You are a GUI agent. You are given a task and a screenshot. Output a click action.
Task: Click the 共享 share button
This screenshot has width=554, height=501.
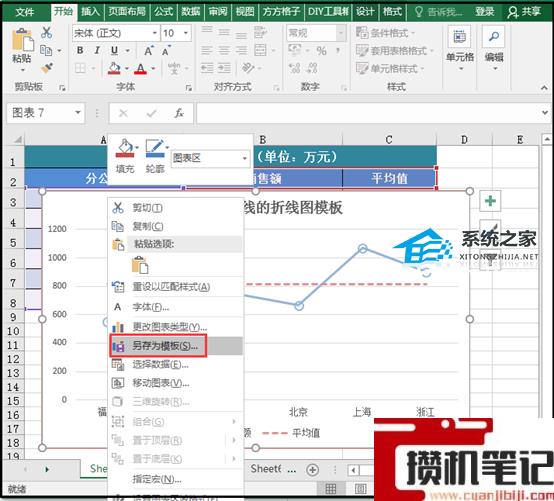point(524,12)
